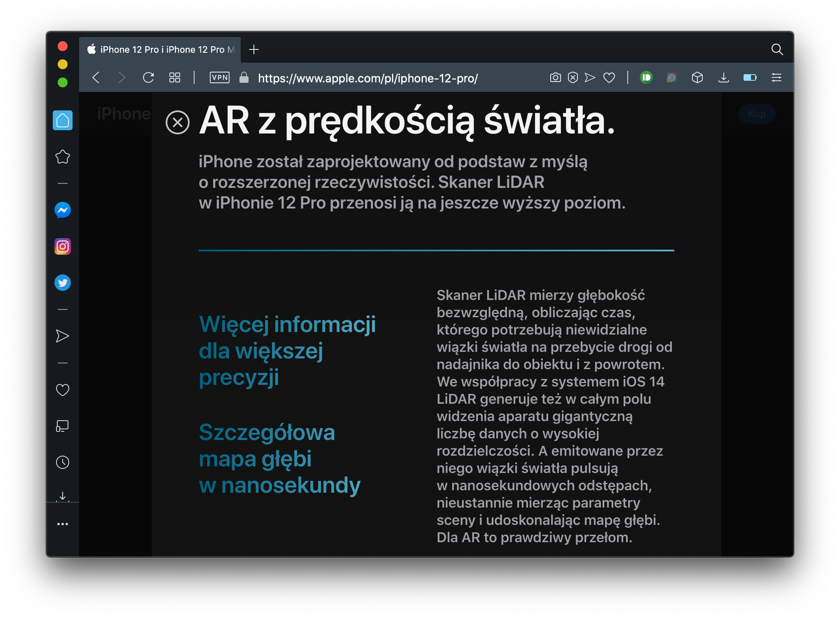
Task: Bookmark page with heart icon in address bar
Action: tap(609, 78)
